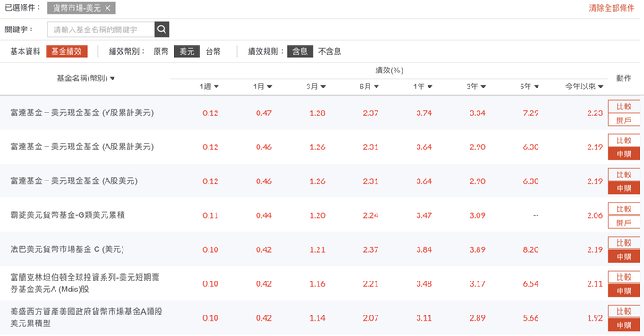Sort by 今年以來 performance
The image size is (644, 336).
584,87
